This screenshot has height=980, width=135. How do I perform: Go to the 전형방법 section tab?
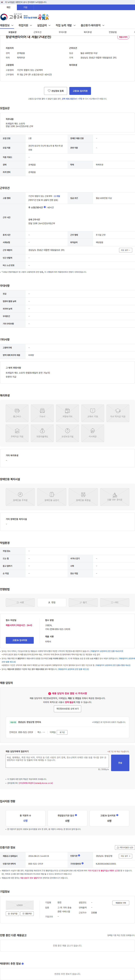coord(113,32)
